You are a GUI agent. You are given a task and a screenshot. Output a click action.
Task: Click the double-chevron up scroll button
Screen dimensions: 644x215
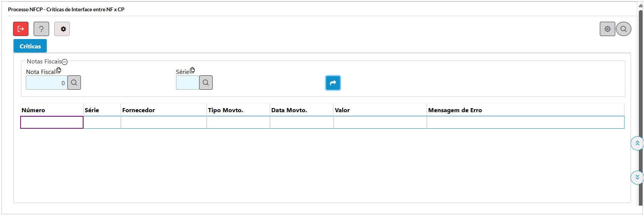coord(637,143)
